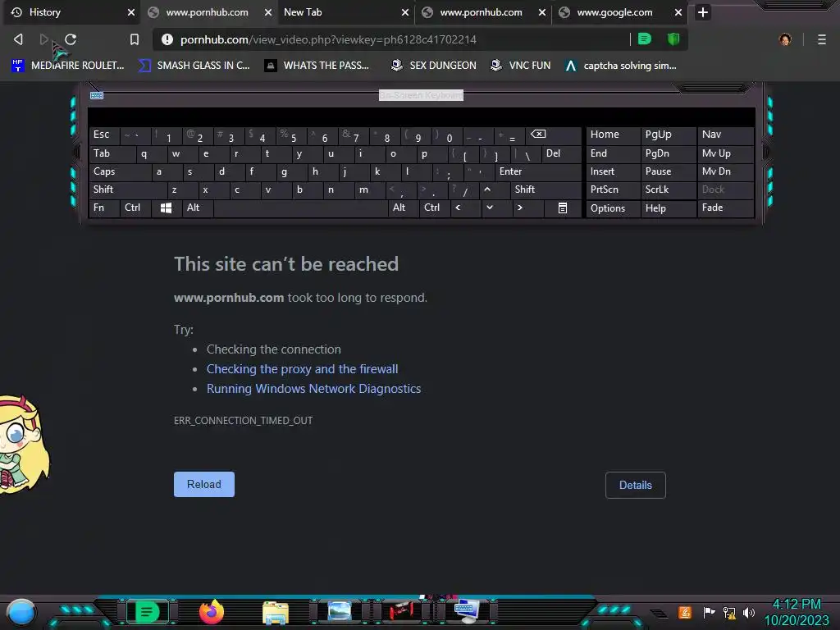Open WHATS THE PASS... bookmark
Image resolution: width=840 pixels, height=630 pixels.
(x=317, y=66)
